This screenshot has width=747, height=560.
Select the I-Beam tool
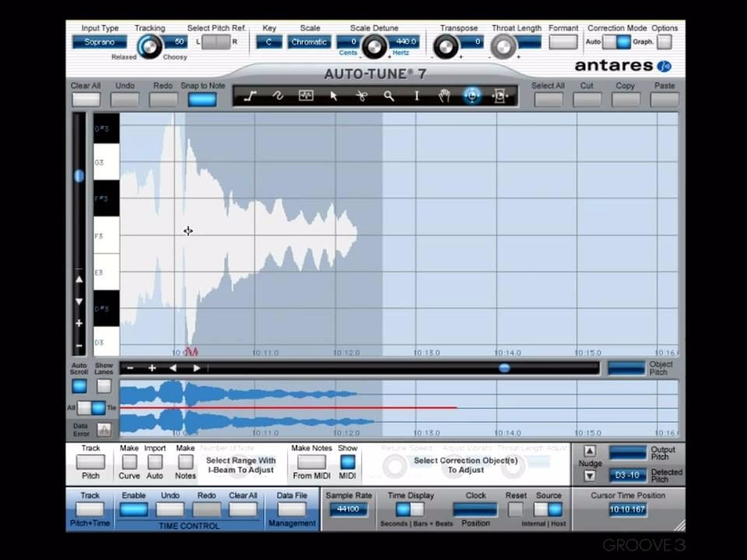(416, 96)
